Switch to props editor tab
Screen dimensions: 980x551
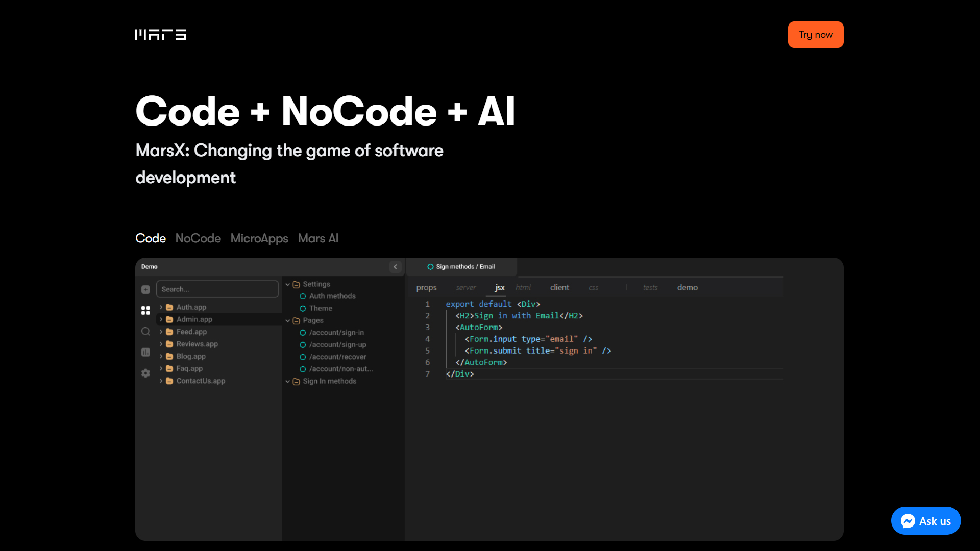[426, 288]
